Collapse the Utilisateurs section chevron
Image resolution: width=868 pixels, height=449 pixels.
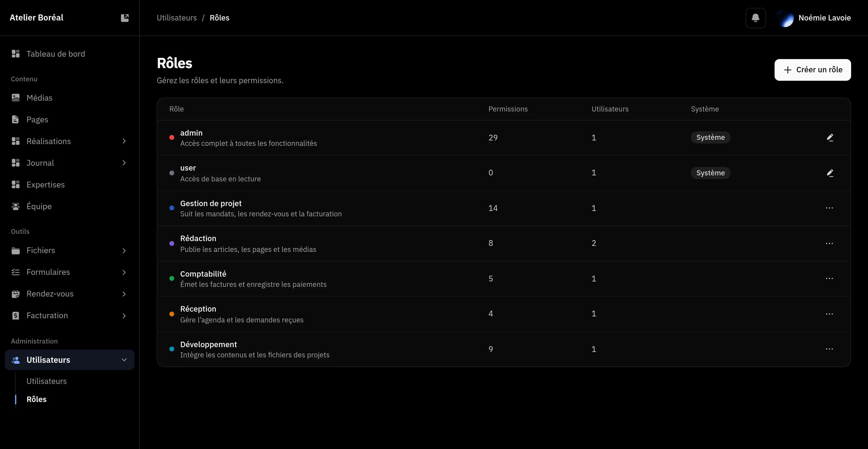(124, 360)
